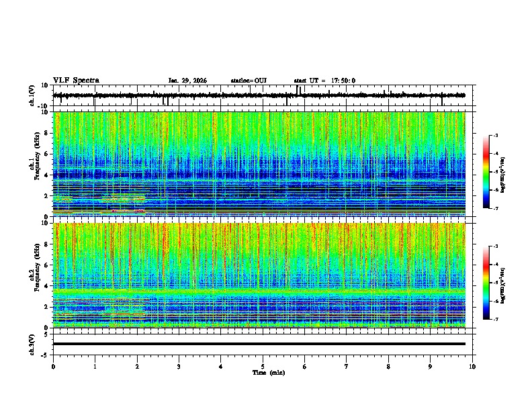
Task: Click the "start UT = 17:50: 0" header text
Action: click(324, 81)
